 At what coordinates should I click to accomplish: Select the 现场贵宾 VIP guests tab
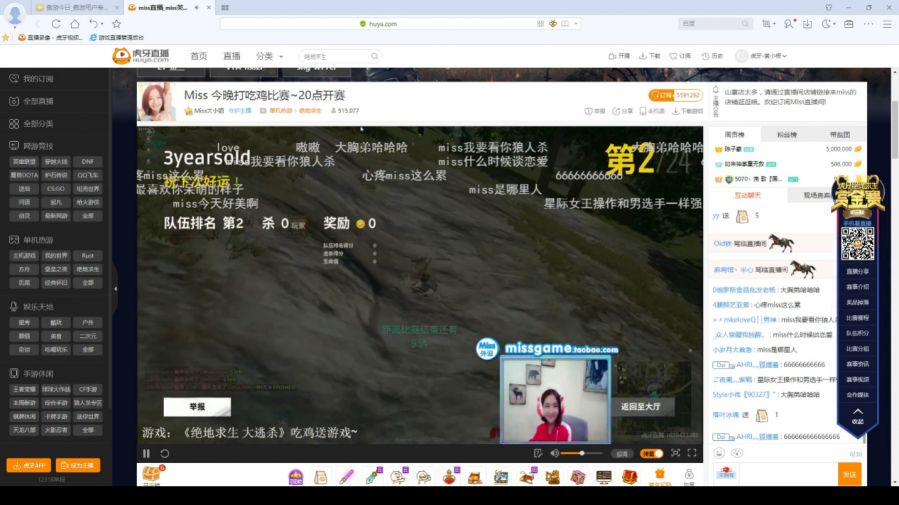coord(817,195)
